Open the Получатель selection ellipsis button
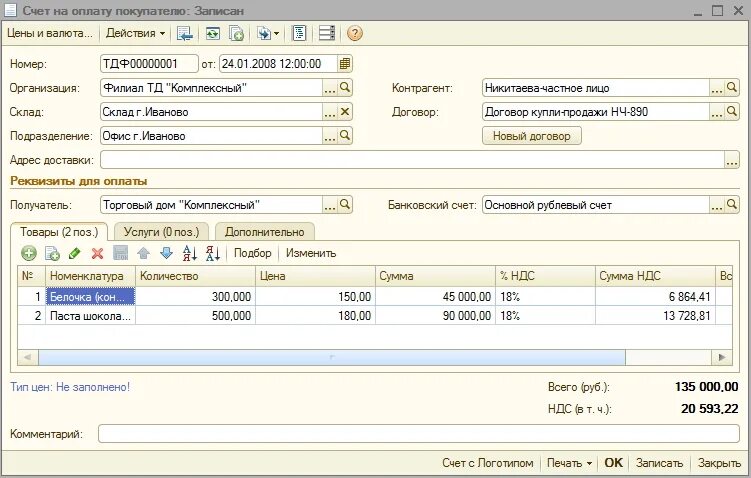This screenshot has height=478, width=751. (x=330, y=205)
